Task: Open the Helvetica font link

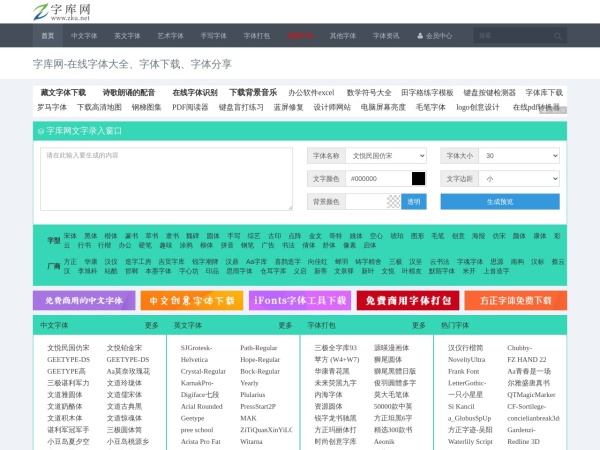Action: pos(195,358)
